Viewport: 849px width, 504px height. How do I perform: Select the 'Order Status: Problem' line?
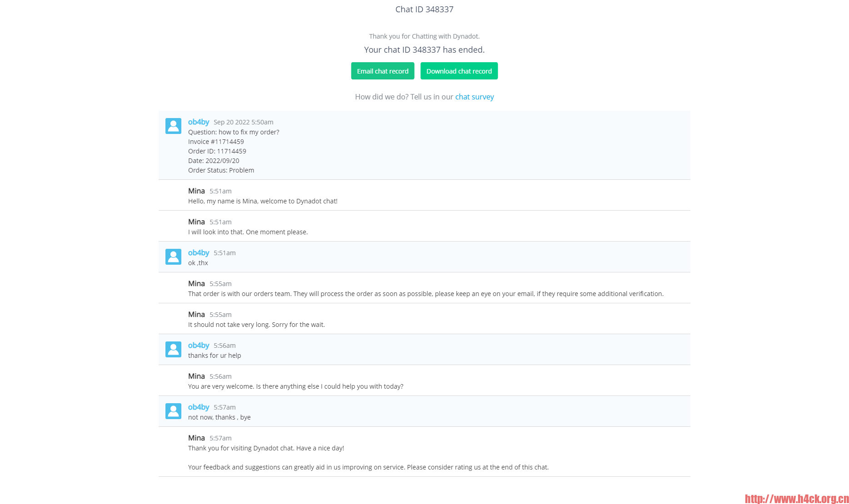point(221,170)
